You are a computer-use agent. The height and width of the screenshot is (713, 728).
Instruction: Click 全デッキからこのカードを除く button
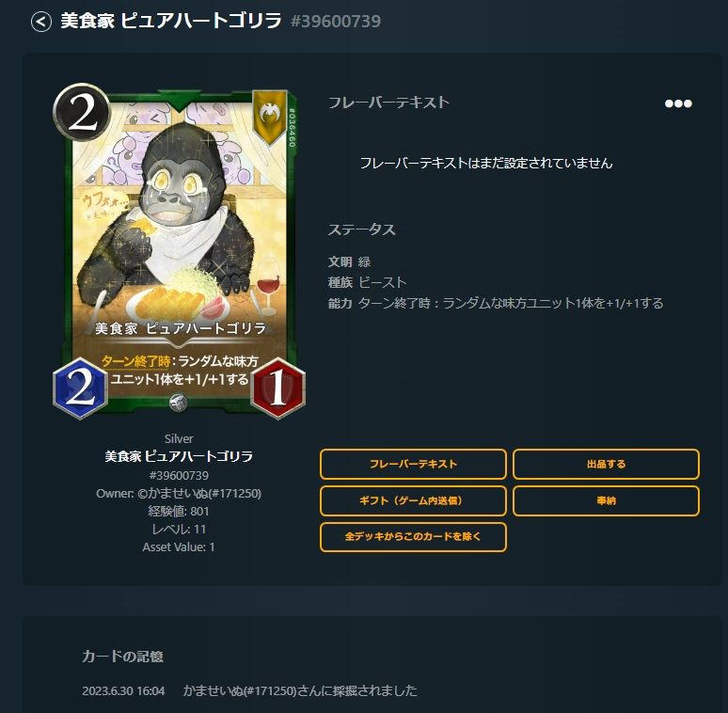pos(413,536)
